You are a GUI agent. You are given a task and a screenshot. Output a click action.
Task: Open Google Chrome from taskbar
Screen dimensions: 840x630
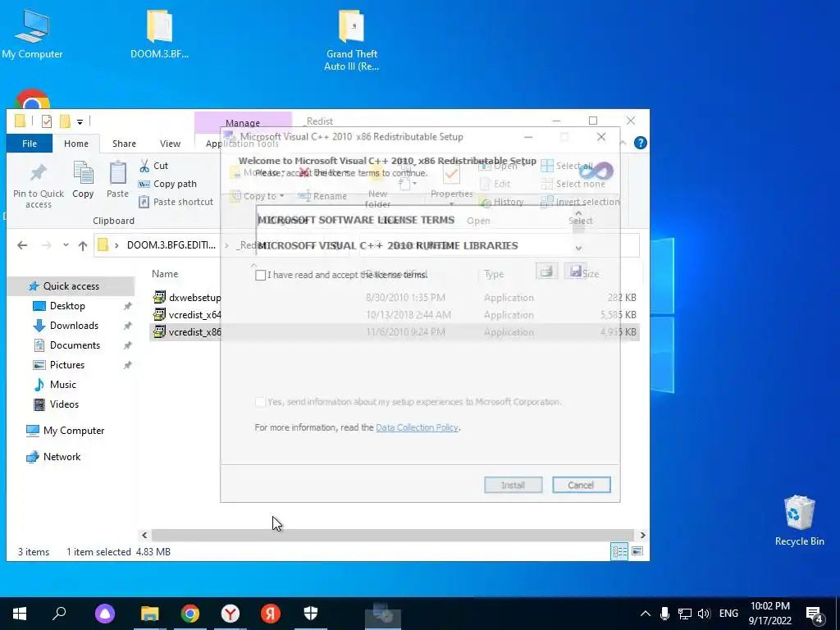click(x=190, y=614)
